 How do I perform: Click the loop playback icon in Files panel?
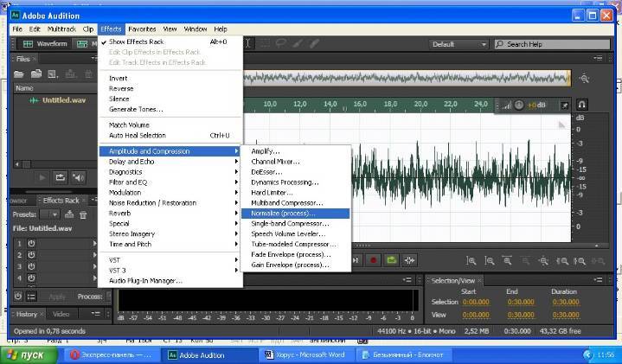61,177
